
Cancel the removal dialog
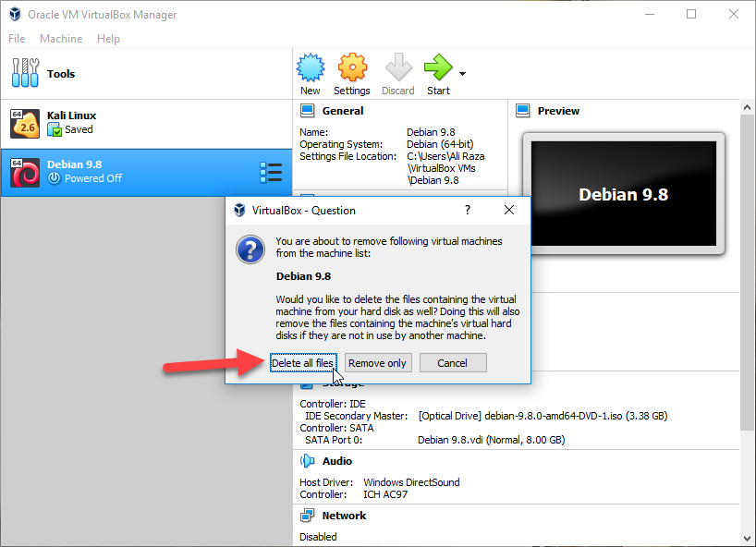(452, 363)
